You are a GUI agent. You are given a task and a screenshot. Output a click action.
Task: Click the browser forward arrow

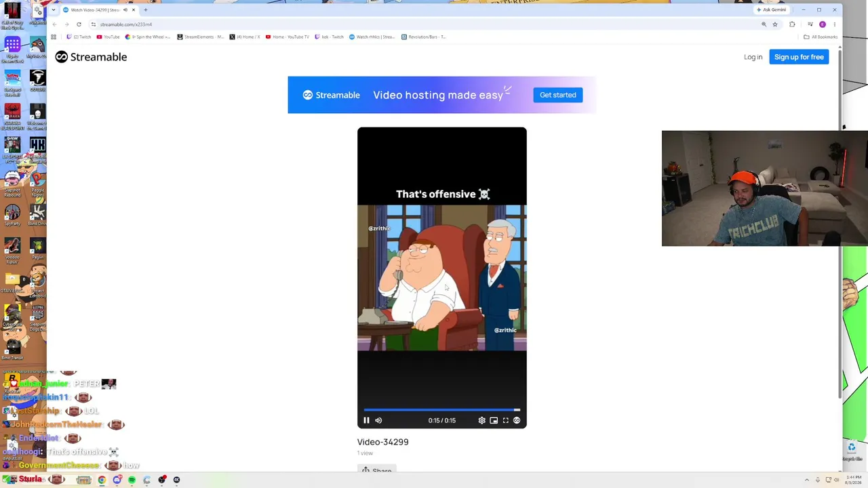point(66,24)
